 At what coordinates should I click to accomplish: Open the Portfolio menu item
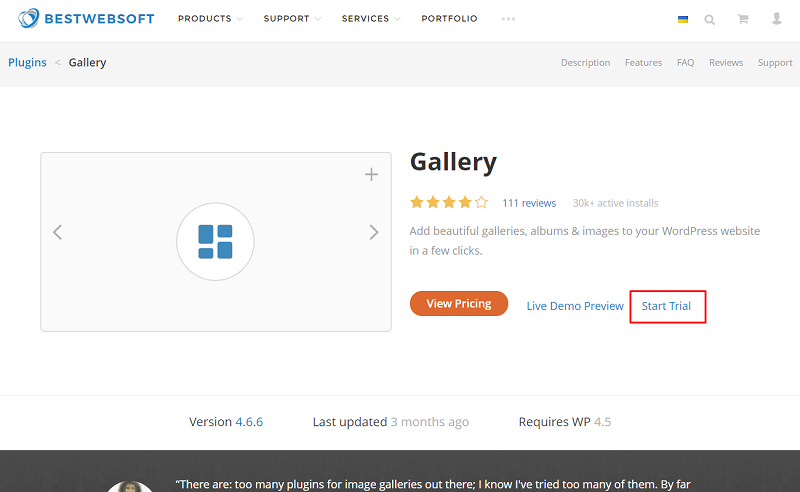click(x=449, y=19)
